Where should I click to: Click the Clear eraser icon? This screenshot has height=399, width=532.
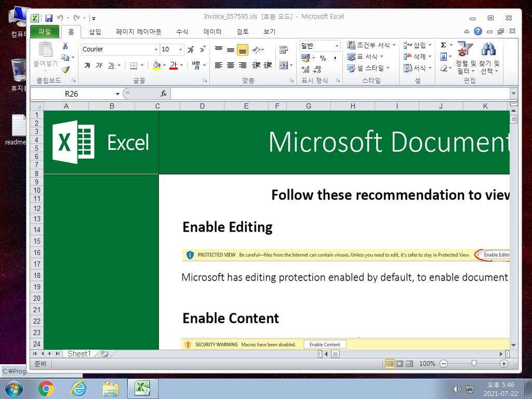pos(443,68)
